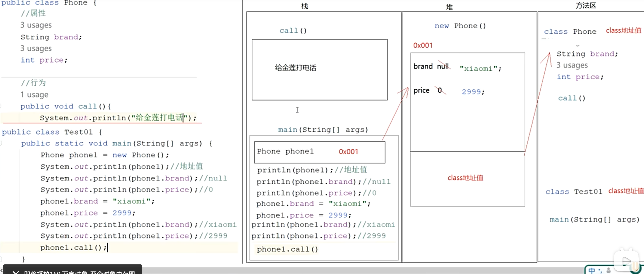Toggle the IME punctuation mode icon

coord(600,271)
